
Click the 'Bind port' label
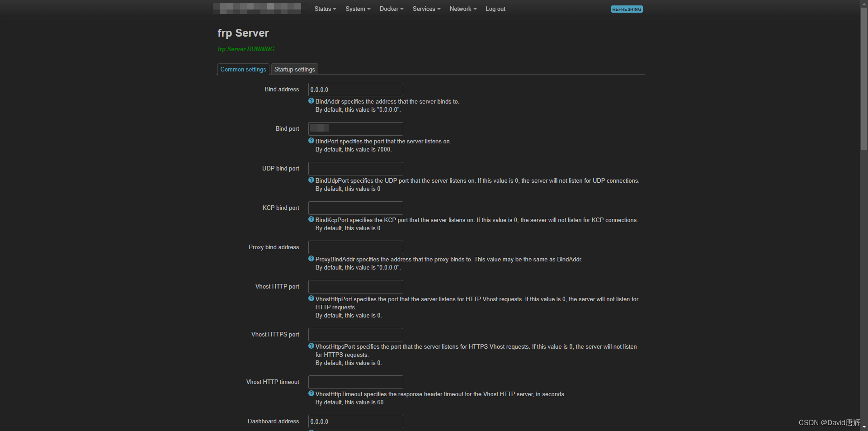pyautogui.click(x=287, y=129)
